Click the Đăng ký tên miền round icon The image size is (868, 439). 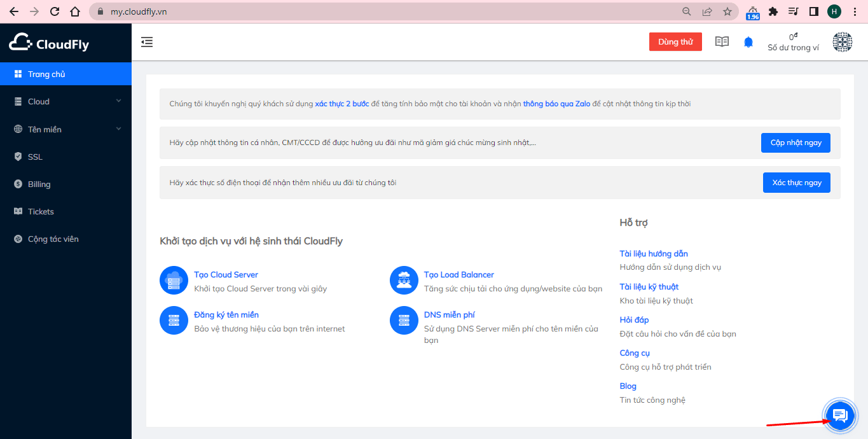click(174, 321)
